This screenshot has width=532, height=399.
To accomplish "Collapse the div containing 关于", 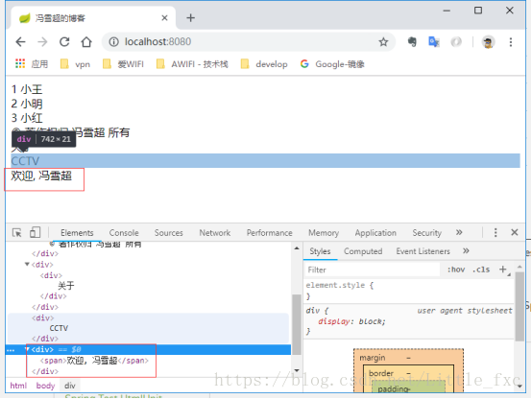I will coord(27,264).
